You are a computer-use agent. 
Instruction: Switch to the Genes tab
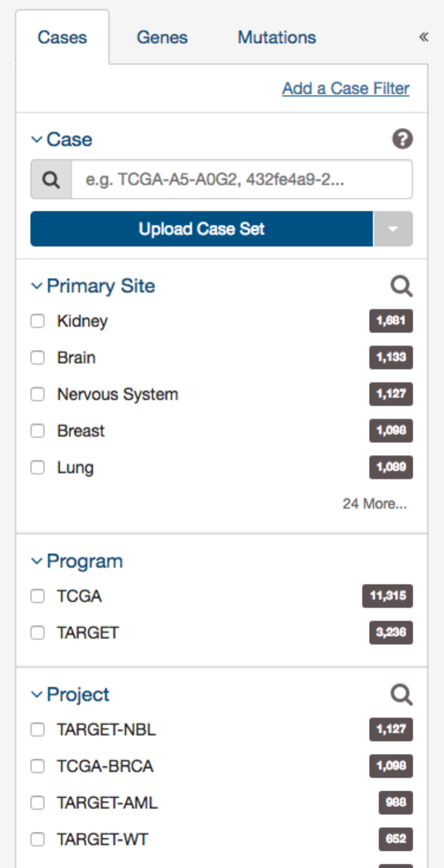click(162, 38)
